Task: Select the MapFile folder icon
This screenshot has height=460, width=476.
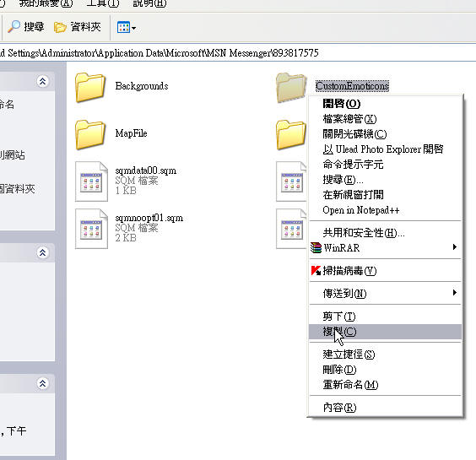Action: click(x=90, y=134)
